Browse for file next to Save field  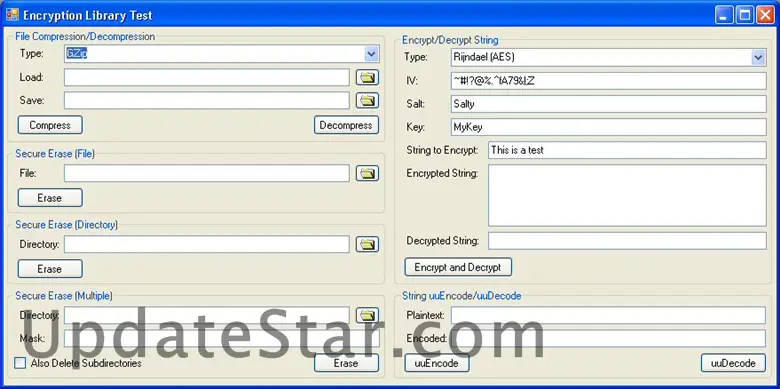pos(367,100)
